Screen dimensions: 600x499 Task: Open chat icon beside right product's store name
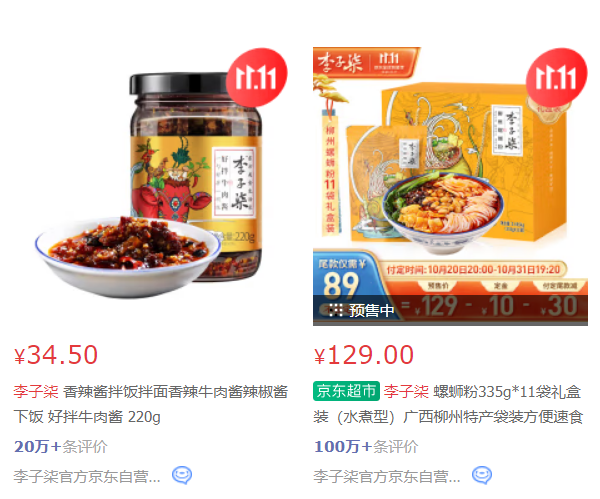[482, 476]
